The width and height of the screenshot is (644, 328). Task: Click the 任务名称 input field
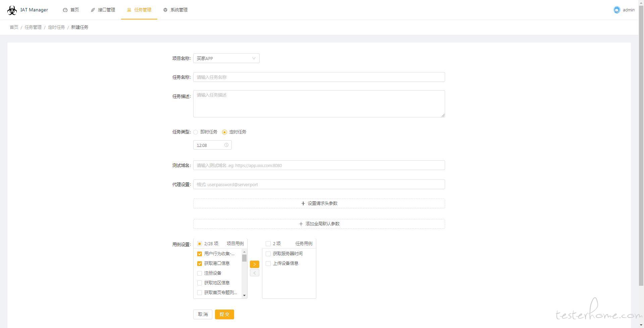pos(319,77)
